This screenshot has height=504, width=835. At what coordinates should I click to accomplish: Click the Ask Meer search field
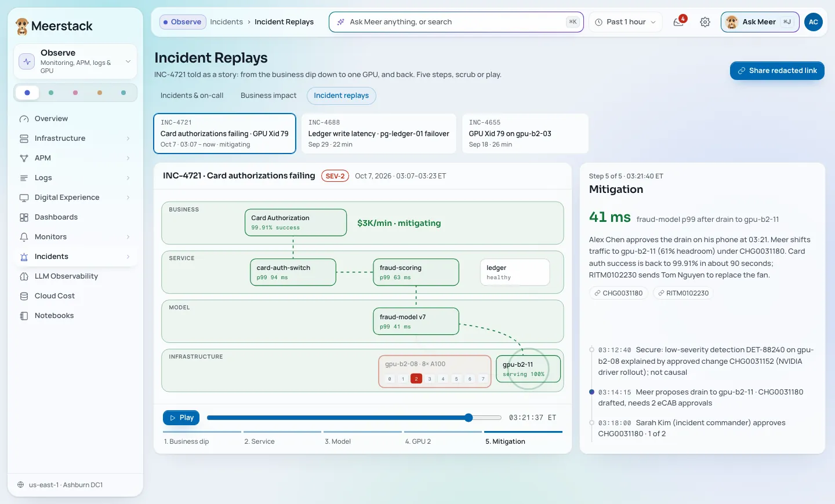click(x=456, y=22)
